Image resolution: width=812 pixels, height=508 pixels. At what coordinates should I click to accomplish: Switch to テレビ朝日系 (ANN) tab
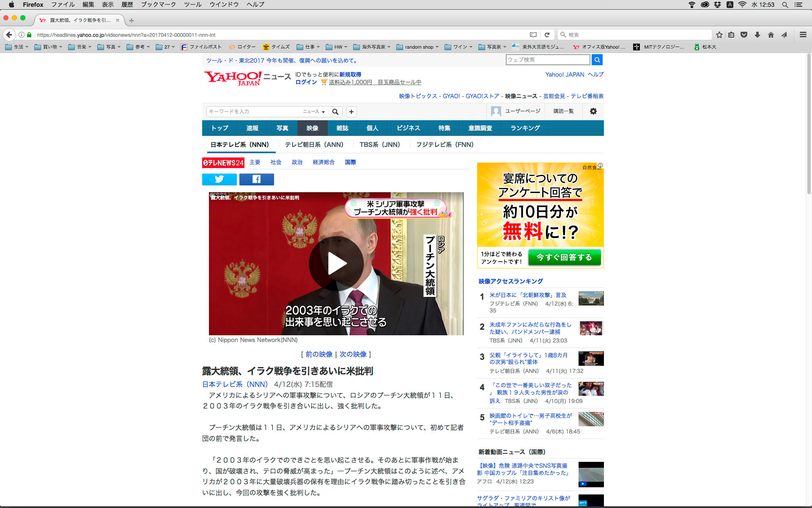click(x=314, y=145)
